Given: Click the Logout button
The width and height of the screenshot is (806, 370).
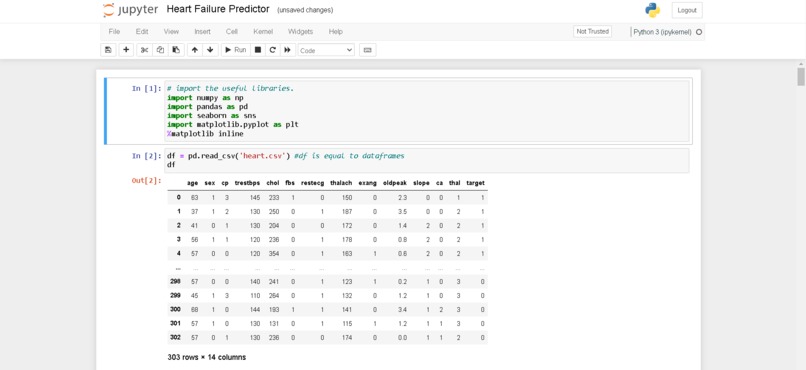Looking at the screenshot, I should pyautogui.click(x=687, y=10).
